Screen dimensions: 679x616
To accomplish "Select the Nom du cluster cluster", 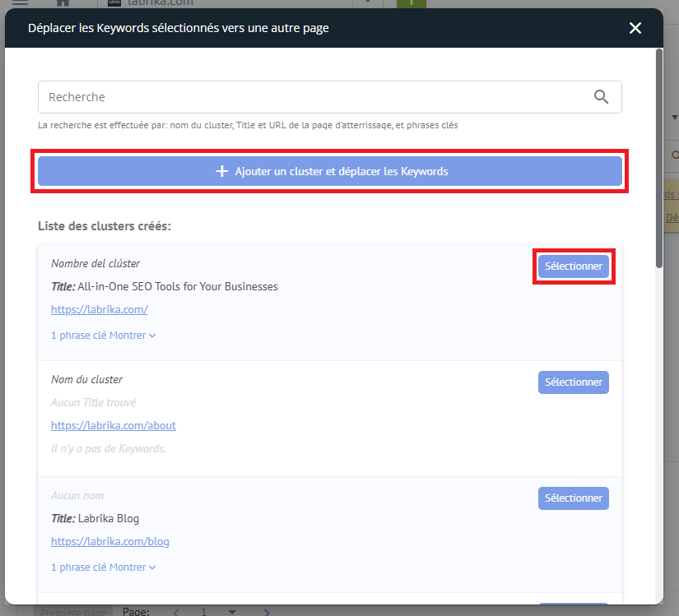I will click(x=573, y=382).
